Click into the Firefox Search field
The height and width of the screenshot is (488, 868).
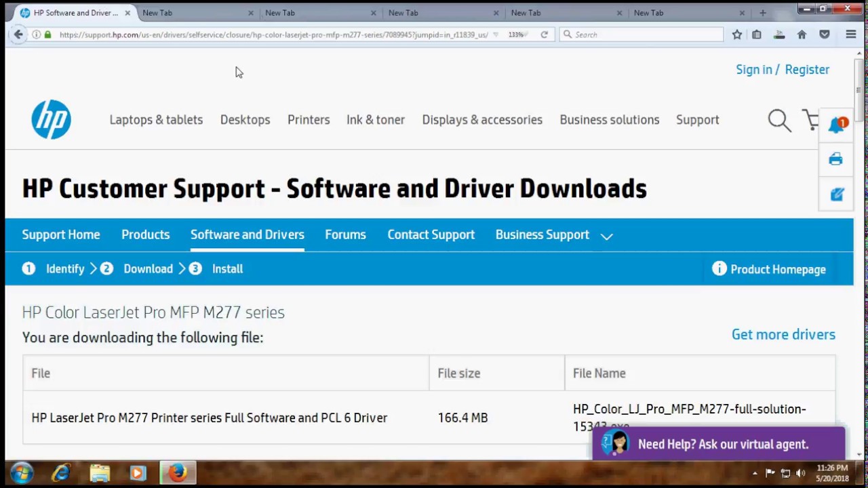[x=642, y=35]
